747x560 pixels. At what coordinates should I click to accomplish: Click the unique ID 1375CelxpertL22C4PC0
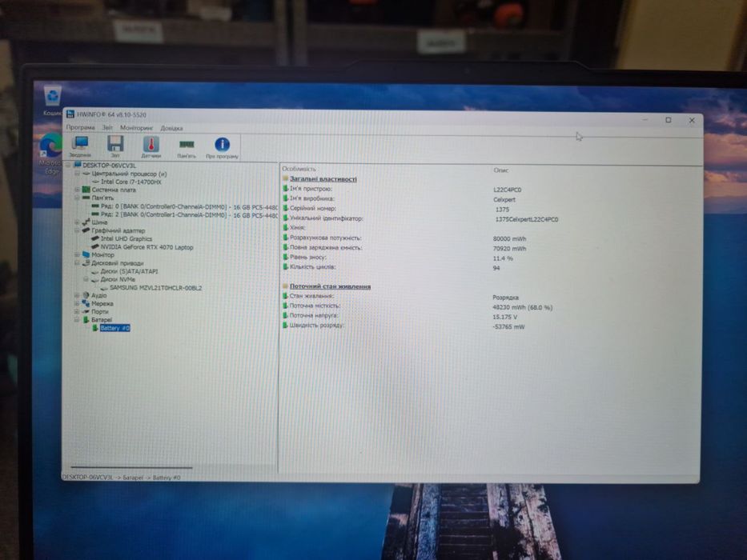click(x=527, y=219)
